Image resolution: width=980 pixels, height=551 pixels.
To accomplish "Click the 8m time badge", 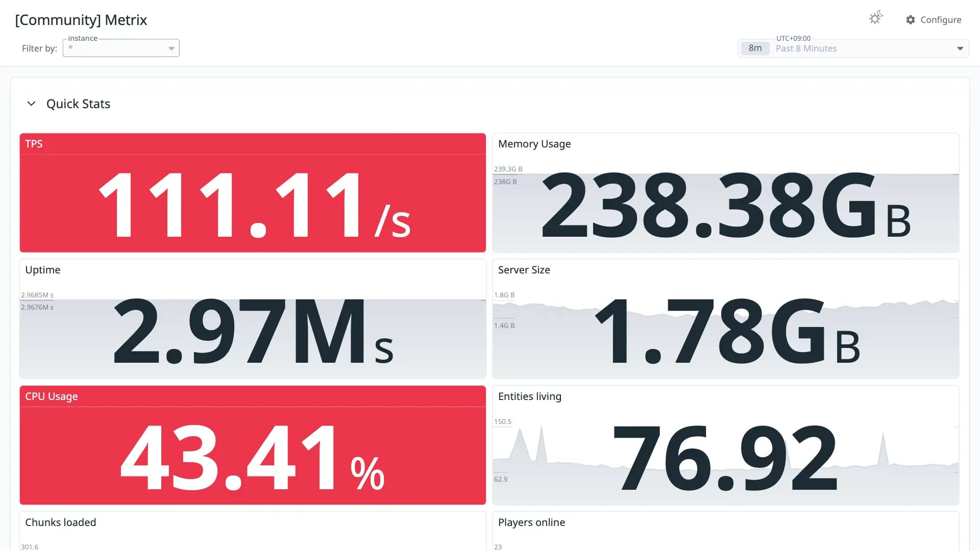I will click(x=755, y=48).
